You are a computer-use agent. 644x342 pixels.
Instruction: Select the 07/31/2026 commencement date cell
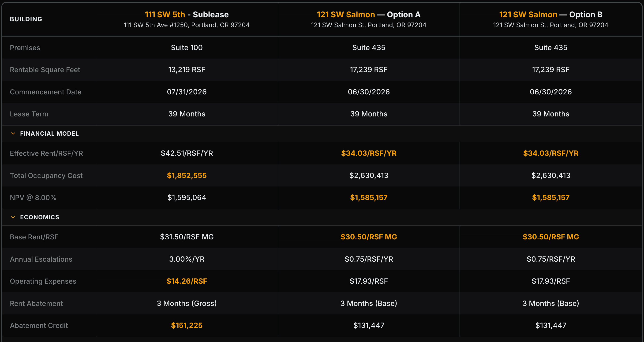click(187, 92)
